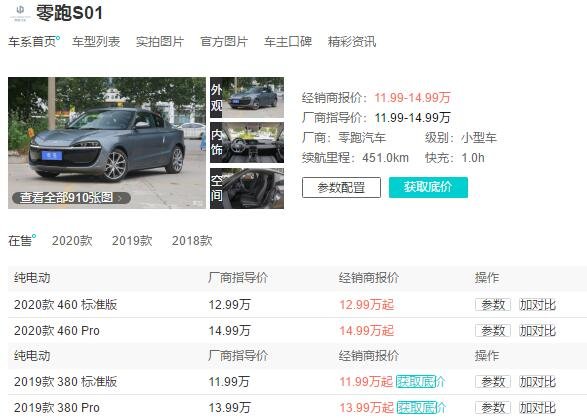The width and height of the screenshot is (587, 418).
Task: Click the 参数配置 button
Action: click(x=341, y=187)
